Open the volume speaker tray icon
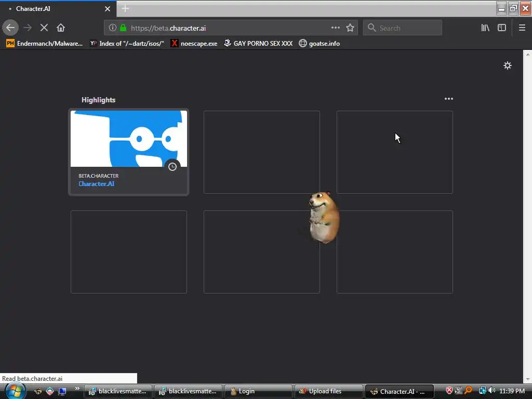 point(491,391)
